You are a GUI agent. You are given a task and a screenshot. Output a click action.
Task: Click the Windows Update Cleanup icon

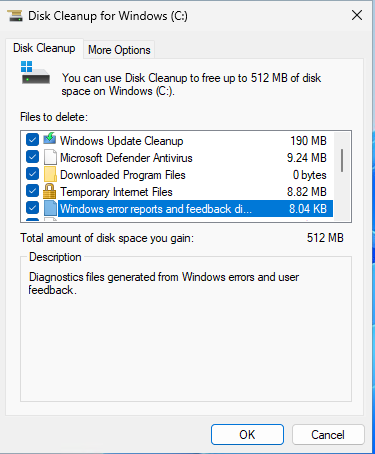50,139
